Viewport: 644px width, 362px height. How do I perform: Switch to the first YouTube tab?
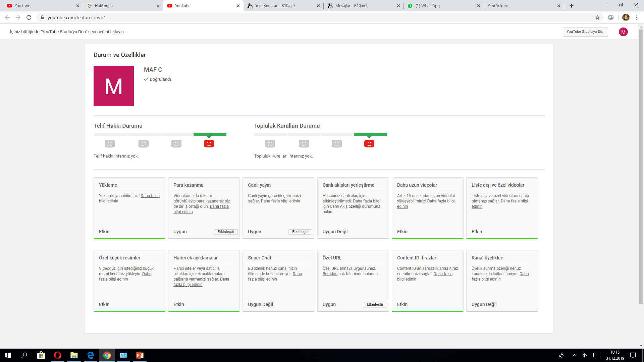42,6
